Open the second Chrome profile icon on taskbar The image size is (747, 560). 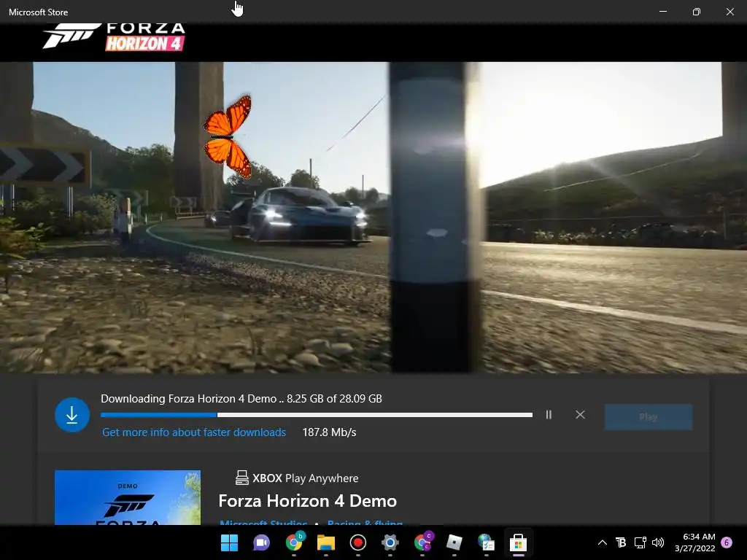[x=422, y=542]
